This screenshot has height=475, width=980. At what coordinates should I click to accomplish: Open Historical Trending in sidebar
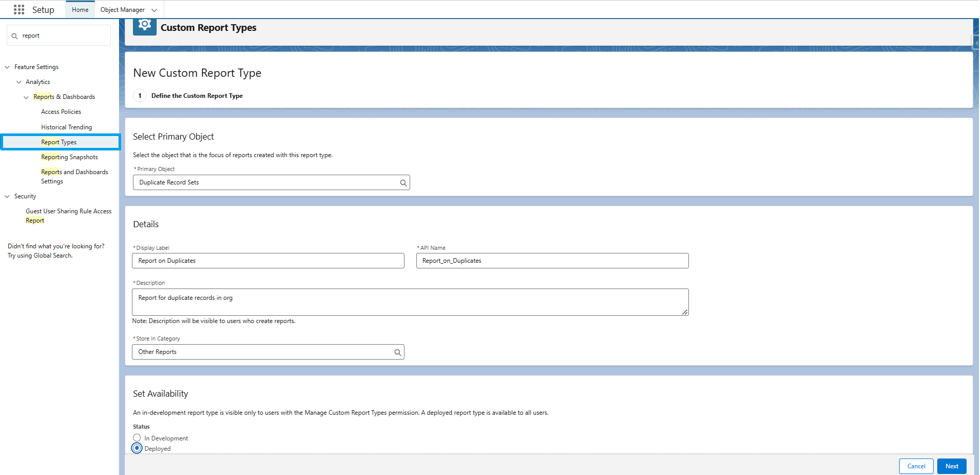[x=66, y=127]
